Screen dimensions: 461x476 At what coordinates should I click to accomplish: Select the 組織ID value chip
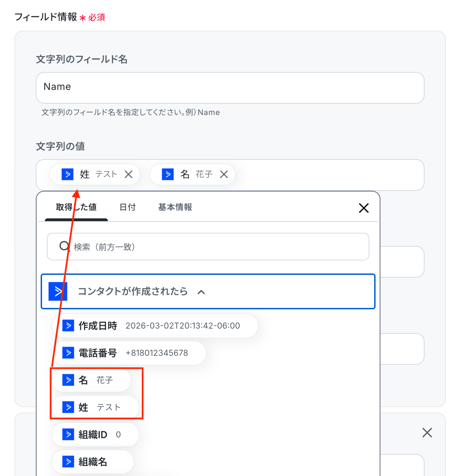point(95,434)
